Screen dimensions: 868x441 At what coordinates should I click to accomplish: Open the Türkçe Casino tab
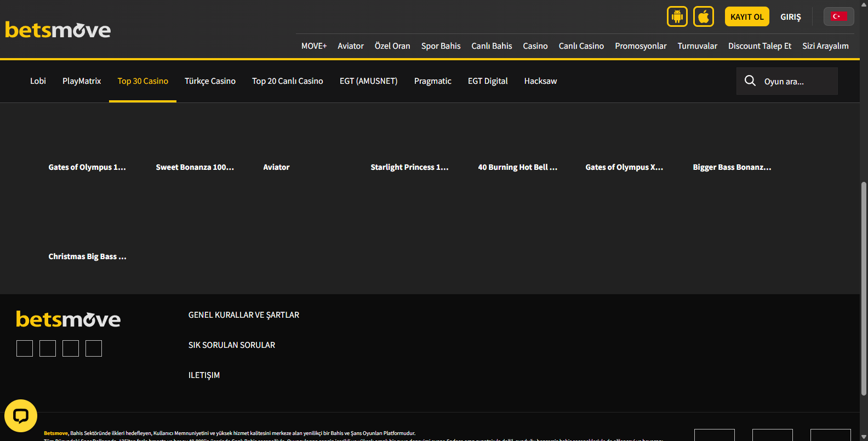[210, 81]
